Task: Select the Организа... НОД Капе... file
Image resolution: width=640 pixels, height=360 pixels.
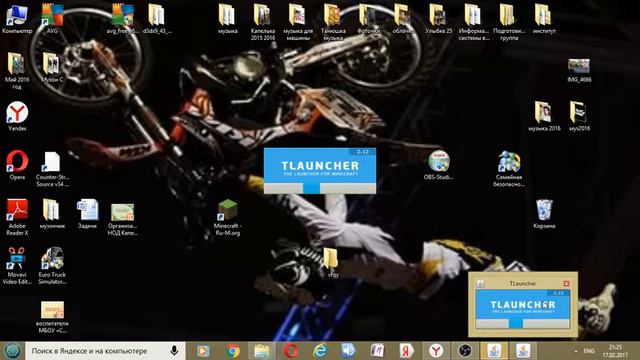Action: (x=122, y=219)
